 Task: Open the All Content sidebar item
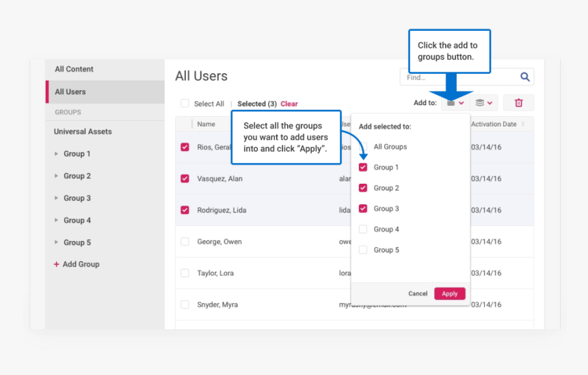tap(74, 69)
